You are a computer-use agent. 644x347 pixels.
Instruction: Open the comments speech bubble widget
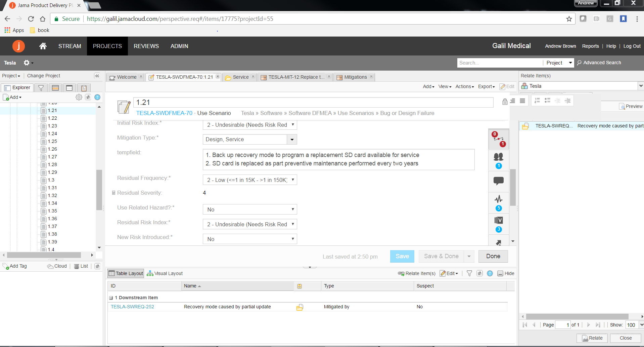(x=499, y=181)
